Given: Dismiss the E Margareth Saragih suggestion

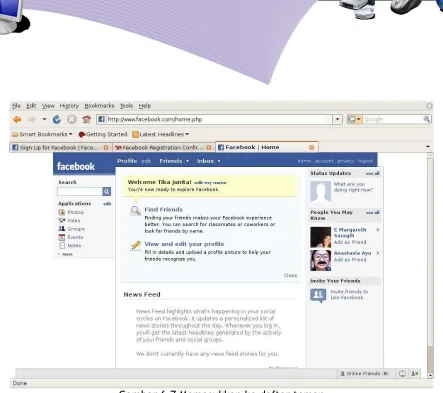Looking at the screenshot, I should tap(378, 230).
